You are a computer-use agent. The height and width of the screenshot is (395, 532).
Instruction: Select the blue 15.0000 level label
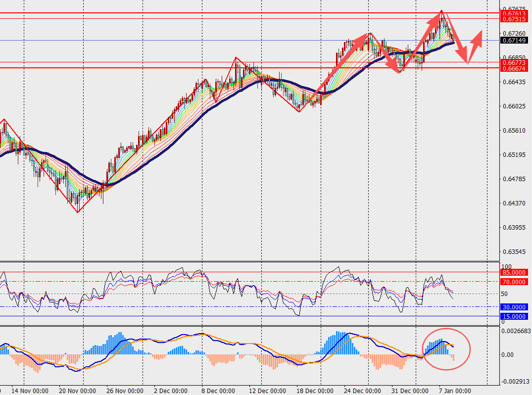point(514,316)
